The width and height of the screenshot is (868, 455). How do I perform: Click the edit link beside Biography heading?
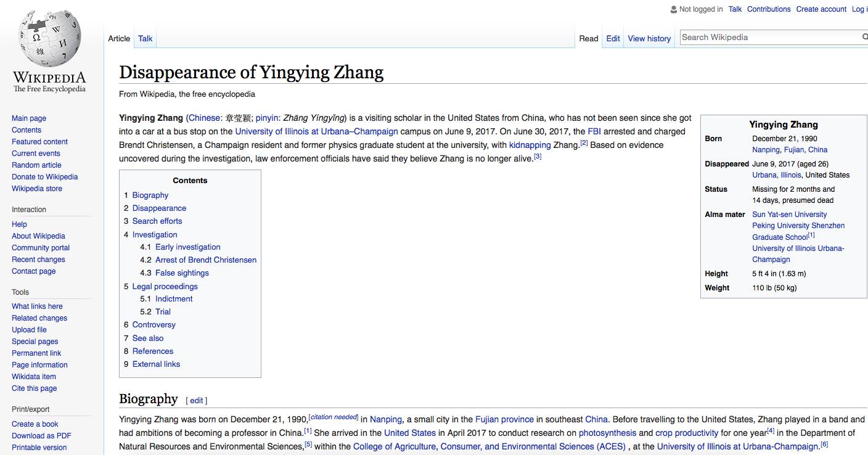(197, 401)
